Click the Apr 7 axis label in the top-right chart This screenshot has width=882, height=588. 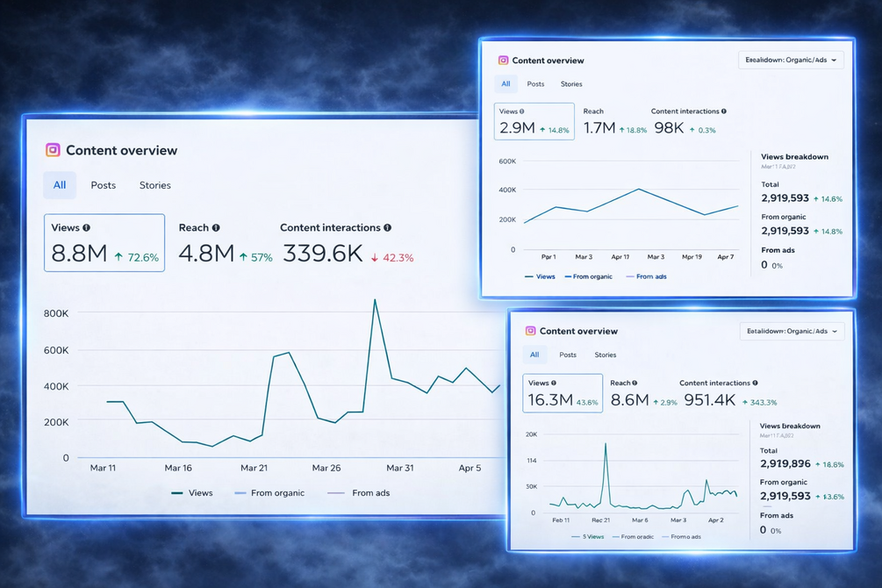click(726, 256)
